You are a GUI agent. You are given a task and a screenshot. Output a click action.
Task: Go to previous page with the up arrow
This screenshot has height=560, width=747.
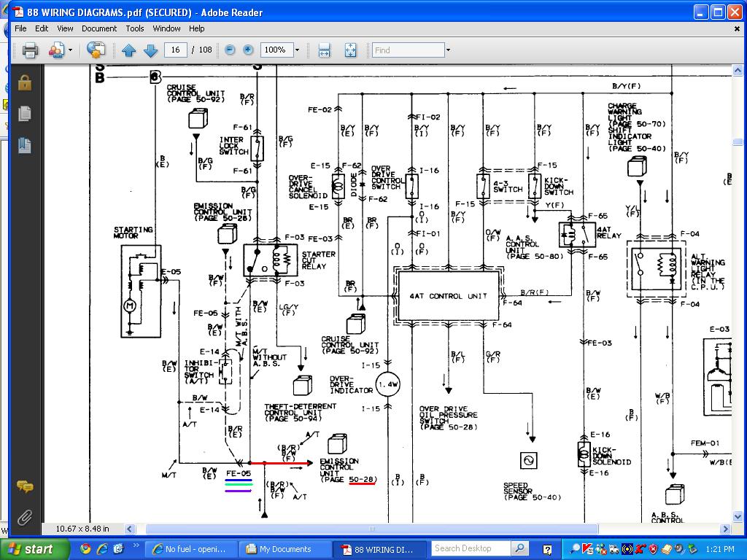click(x=128, y=50)
